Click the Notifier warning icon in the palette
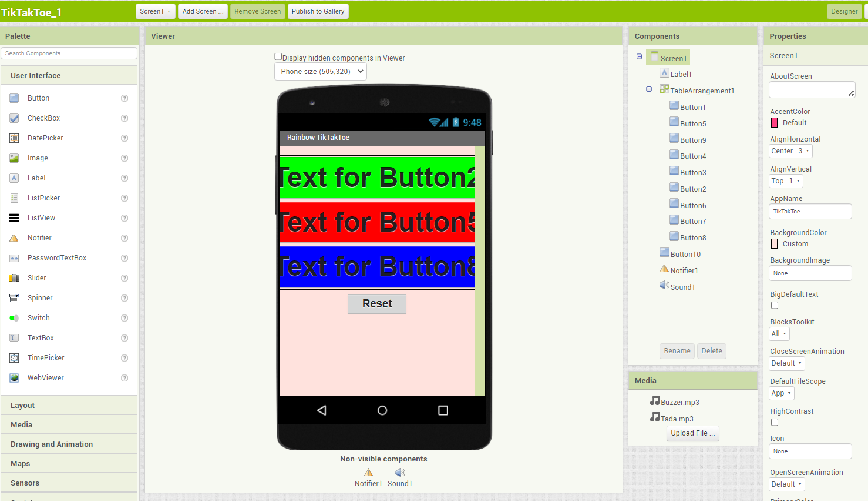This screenshot has height=502, width=868. [x=14, y=238]
